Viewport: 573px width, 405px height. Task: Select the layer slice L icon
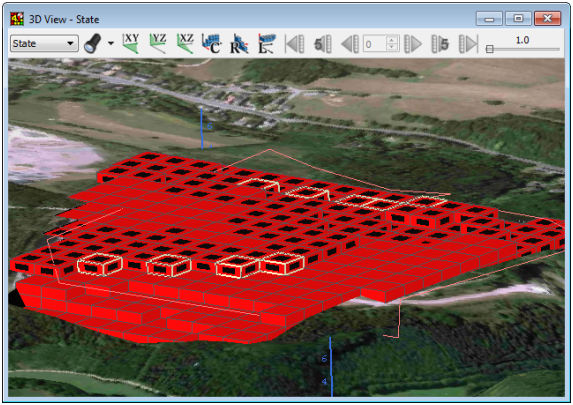(266, 43)
